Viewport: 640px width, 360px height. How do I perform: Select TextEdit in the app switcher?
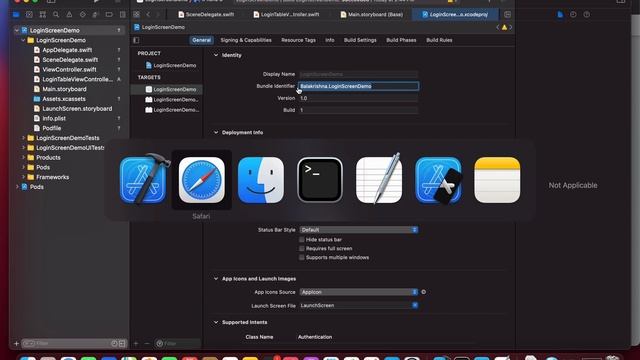click(379, 180)
